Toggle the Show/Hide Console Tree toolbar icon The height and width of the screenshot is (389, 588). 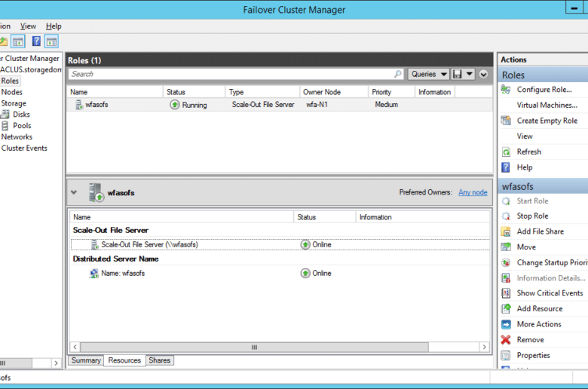(x=17, y=41)
